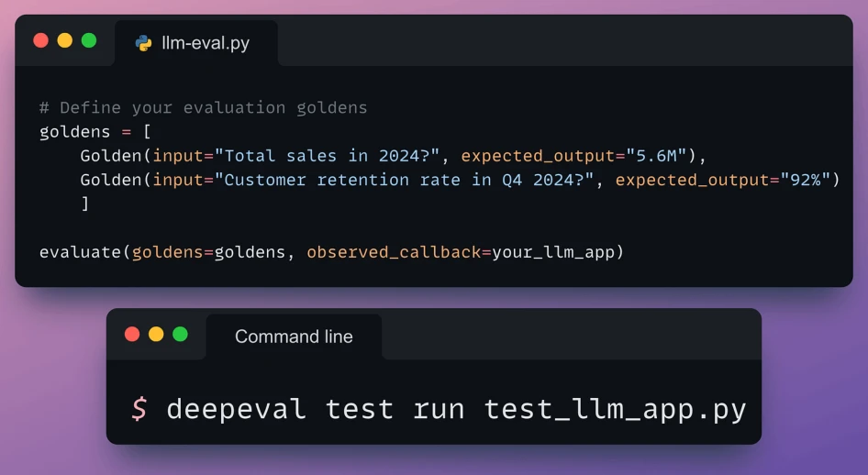
Task: Click the evaluate function name
Action: tap(80, 252)
